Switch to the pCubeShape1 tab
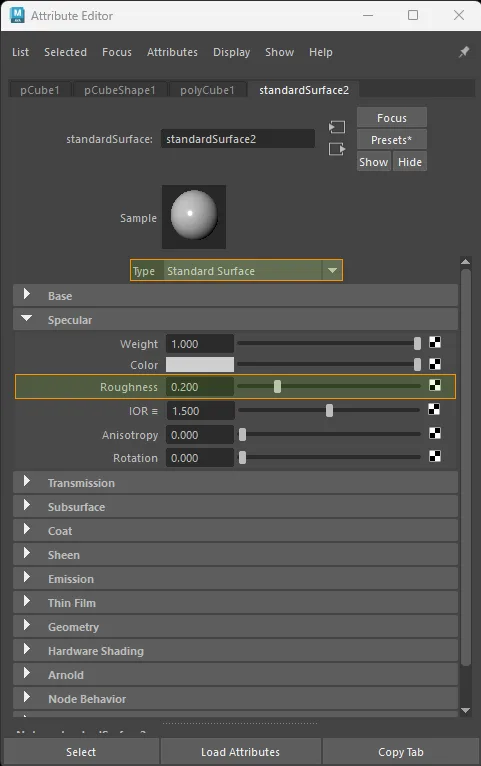This screenshot has height=766, width=481. [120, 90]
